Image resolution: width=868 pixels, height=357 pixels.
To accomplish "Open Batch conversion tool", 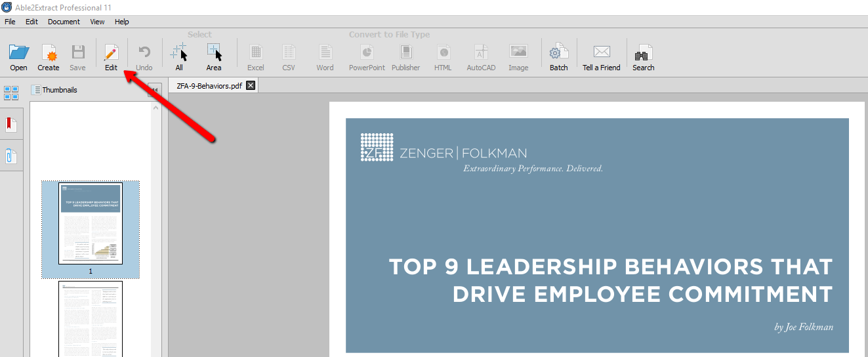I will tap(558, 56).
